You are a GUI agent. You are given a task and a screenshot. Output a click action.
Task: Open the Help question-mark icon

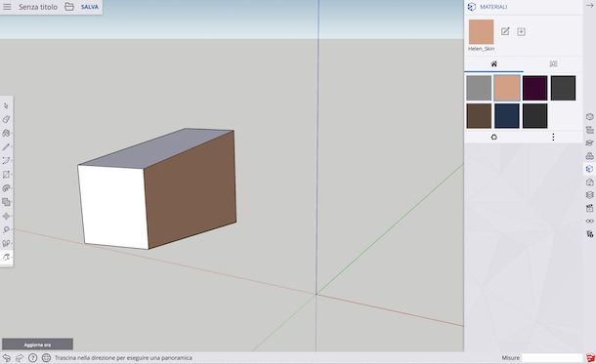pos(32,357)
